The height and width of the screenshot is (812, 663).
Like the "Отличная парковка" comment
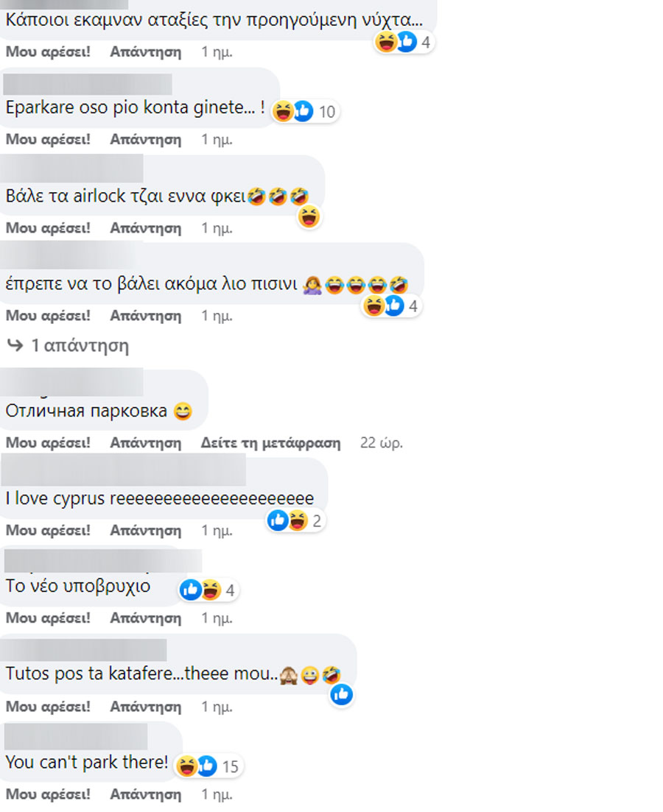[x=48, y=442]
